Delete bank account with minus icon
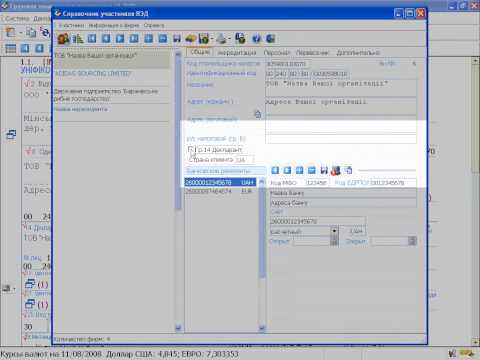The width and height of the screenshot is (480, 360). [x=312, y=170]
